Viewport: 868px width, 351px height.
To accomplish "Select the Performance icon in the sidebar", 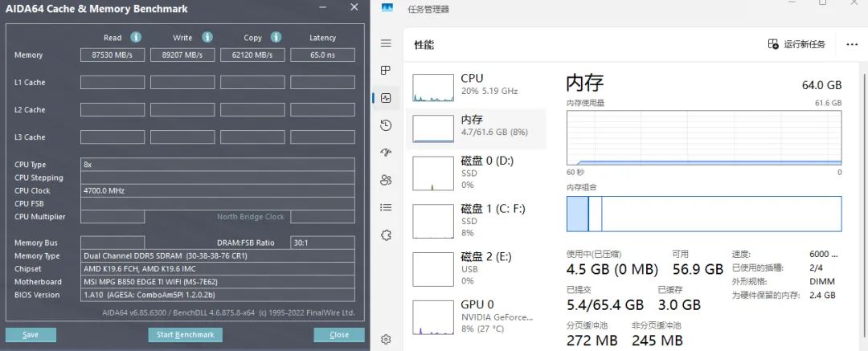I will pos(386,98).
